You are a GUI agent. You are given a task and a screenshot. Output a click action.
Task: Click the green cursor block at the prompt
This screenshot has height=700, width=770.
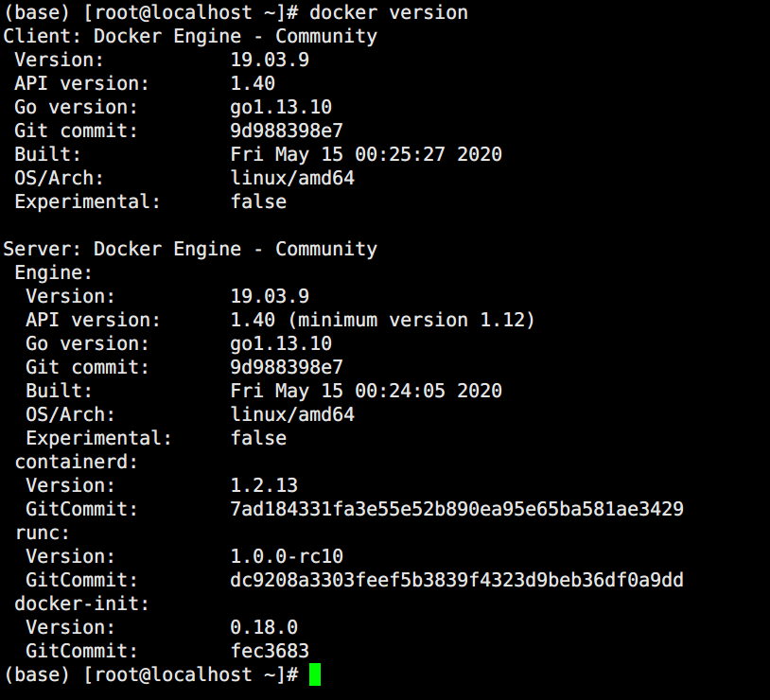click(x=315, y=674)
